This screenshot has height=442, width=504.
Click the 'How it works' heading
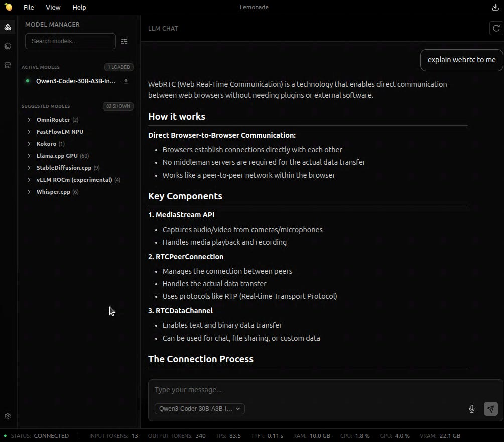(177, 117)
